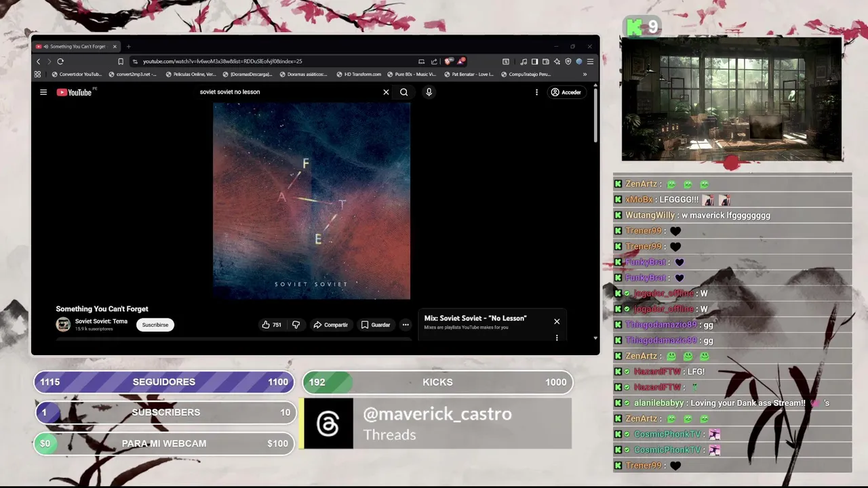868x488 pixels.
Task: Go forward with the browser forward arrow
Action: pyautogui.click(x=49, y=62)
